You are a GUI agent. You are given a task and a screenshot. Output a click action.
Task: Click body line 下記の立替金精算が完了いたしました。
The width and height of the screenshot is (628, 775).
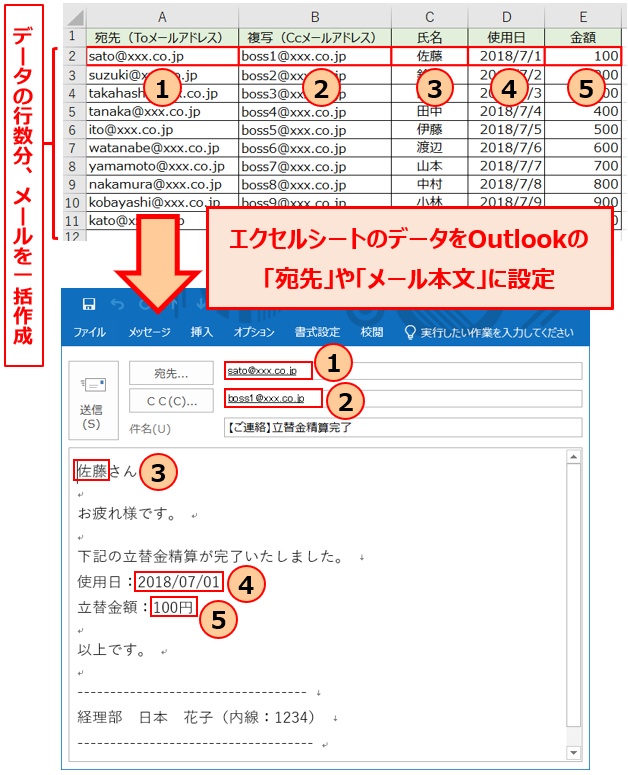211,557
